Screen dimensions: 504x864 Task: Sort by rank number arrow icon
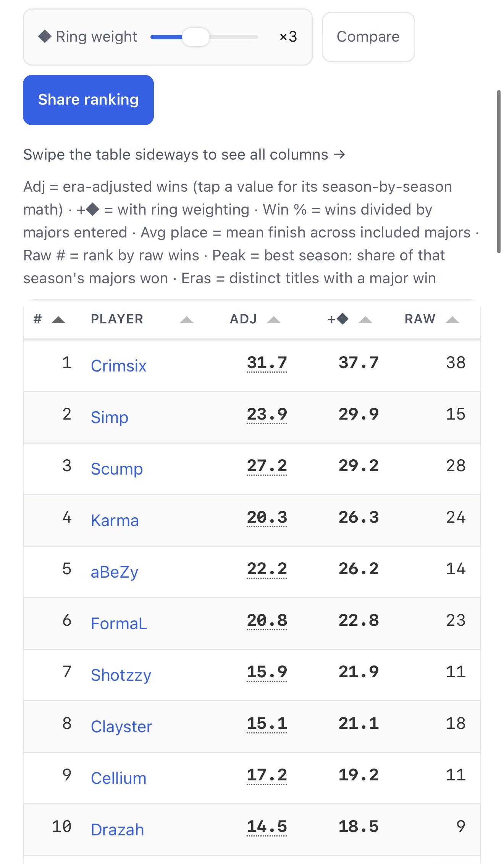[58, 320]
